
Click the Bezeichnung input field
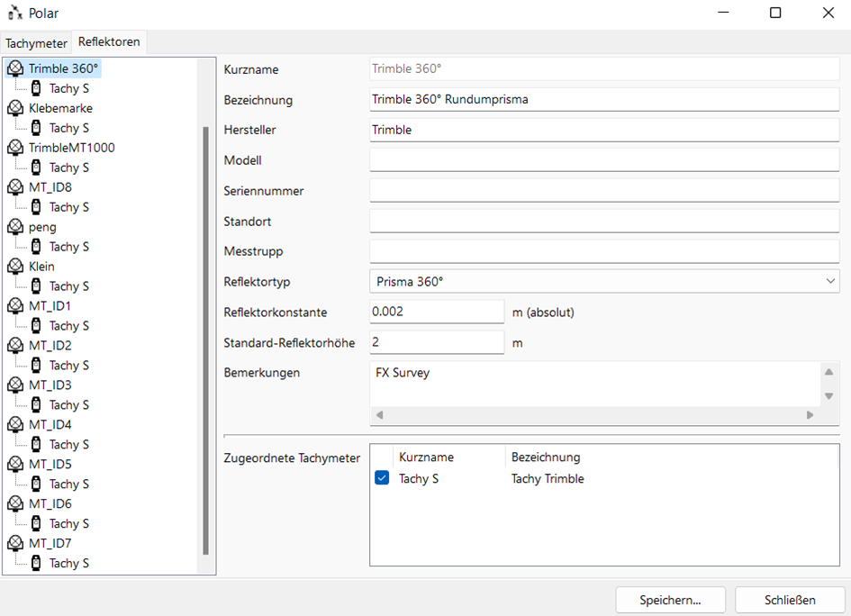click(x=604, y=99)
